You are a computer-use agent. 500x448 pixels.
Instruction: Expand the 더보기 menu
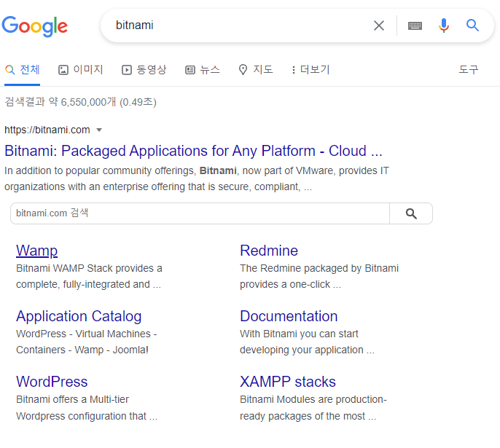pyautogui.click(x=310, y=69)
